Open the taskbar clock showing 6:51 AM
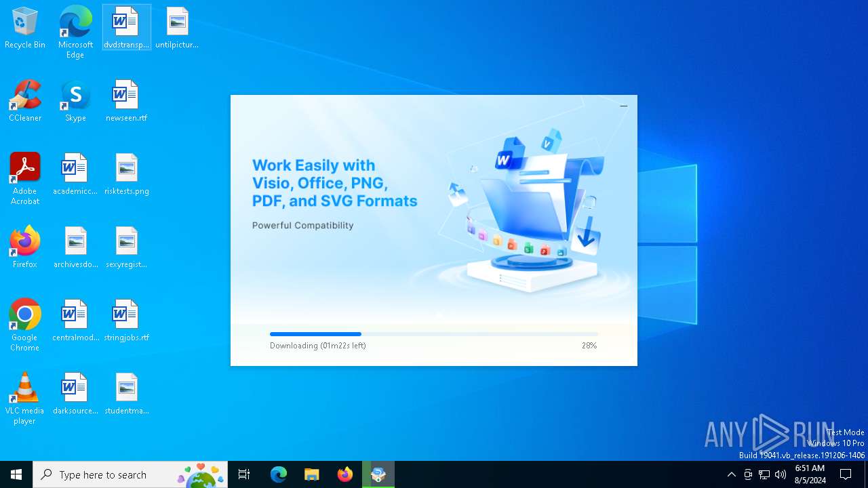 pos(810,474)
